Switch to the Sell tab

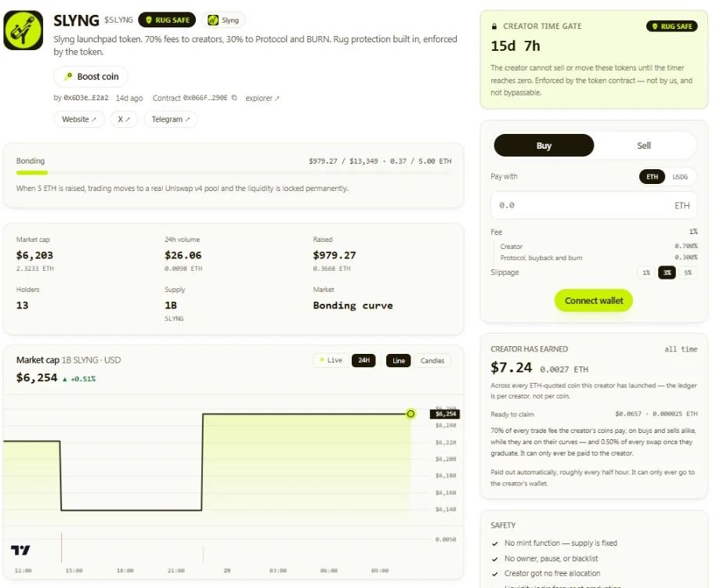click(644, 146)
